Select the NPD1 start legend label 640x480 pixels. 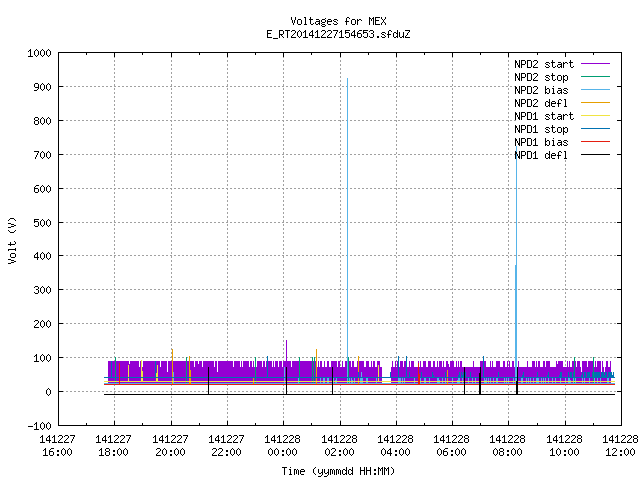544,116
